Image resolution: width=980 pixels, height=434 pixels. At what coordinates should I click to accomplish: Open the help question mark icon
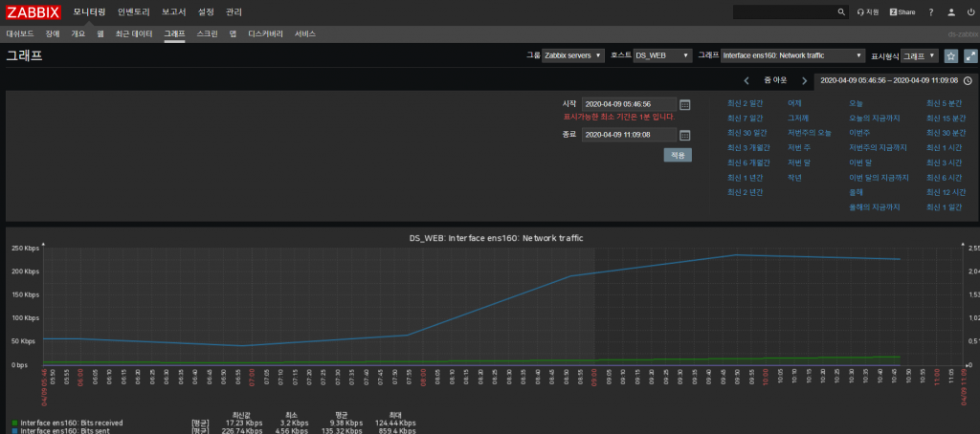tap(931, 11)
